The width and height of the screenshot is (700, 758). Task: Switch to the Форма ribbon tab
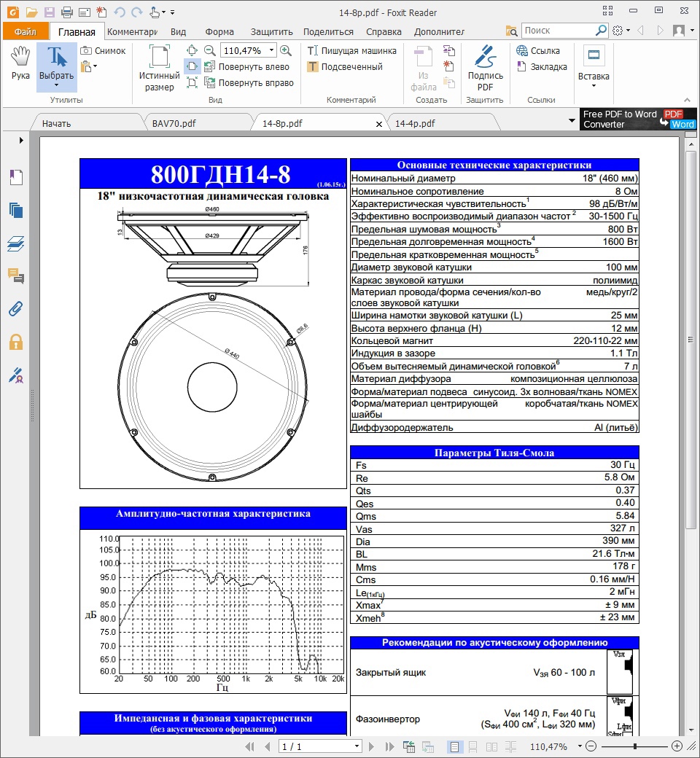point(219,31)
